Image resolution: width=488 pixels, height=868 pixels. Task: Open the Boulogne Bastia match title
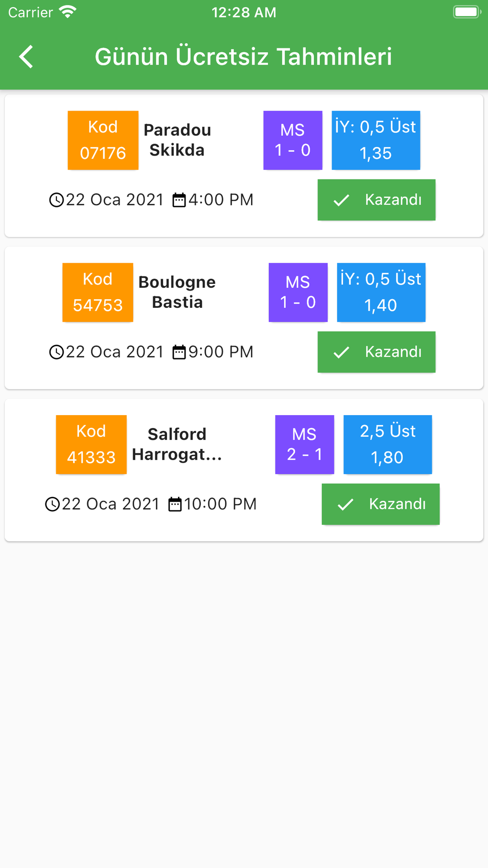coord(177,293)
